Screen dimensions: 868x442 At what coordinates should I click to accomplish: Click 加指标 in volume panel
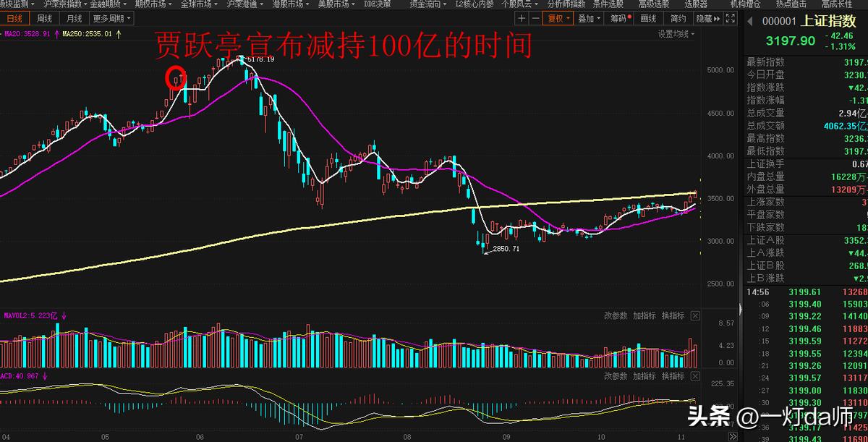coord(644,316)
